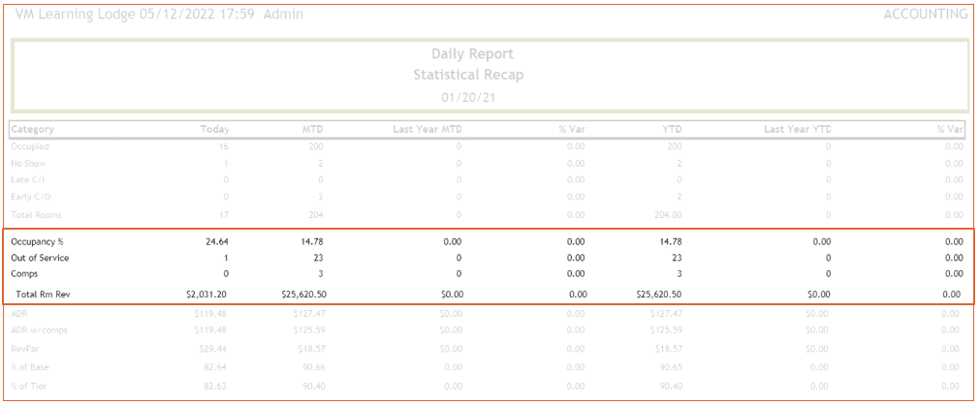Viewport: 980px width, 406px height.
Task: Click the MTD Total Rm Rev value
Action: click(x=298, y=294)
